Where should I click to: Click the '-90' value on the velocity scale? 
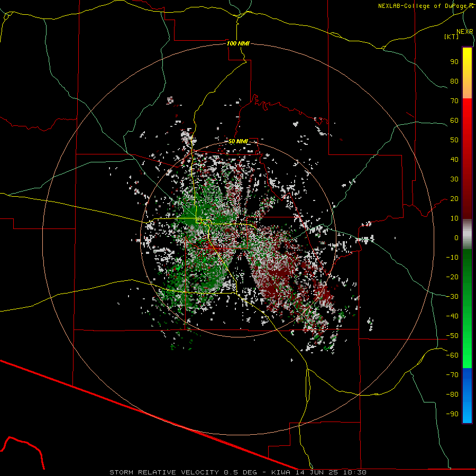click(x=452, y=414)
